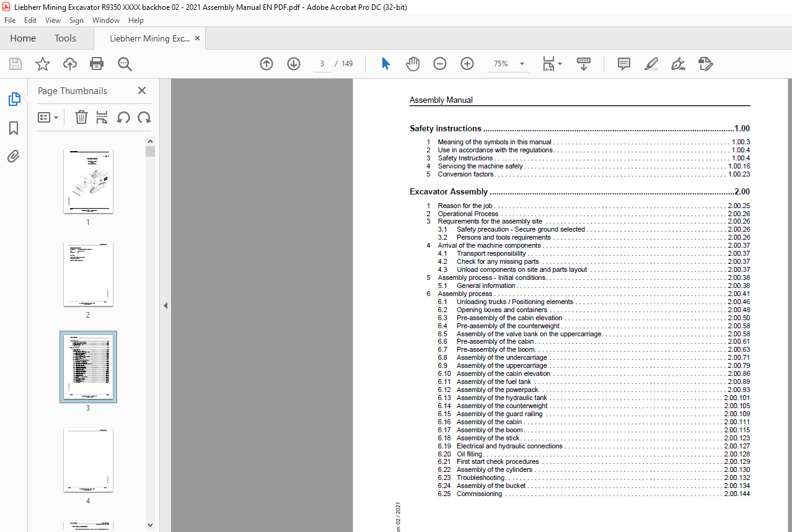This screenshot has width=792, height=532.
Task: Click 'Pre-assembly of the boom' entry
Action: 594,349
